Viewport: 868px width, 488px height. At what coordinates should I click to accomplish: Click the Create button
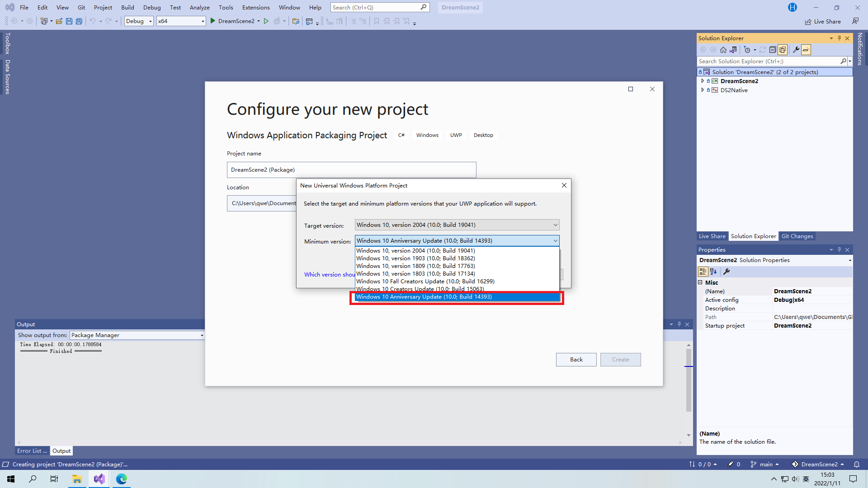621,359
